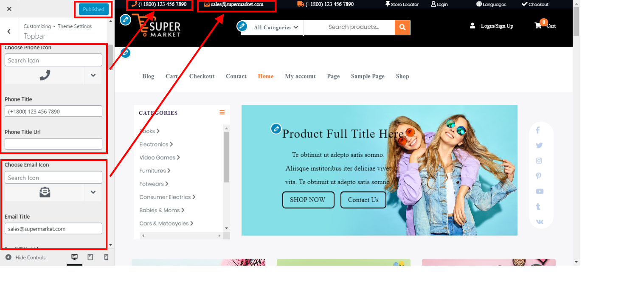Switch to tablet preview mode

[x=90, y=257]
